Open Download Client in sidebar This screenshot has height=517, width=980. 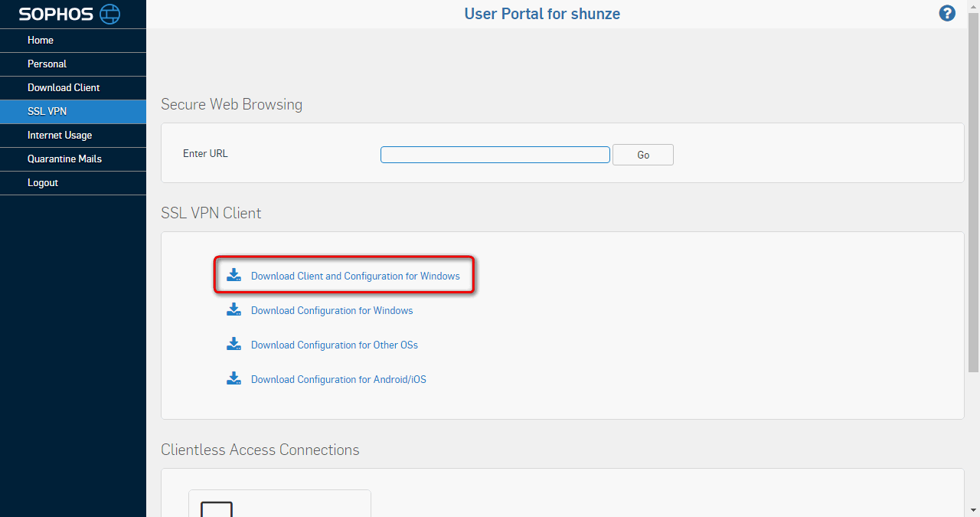pos(73,88)
